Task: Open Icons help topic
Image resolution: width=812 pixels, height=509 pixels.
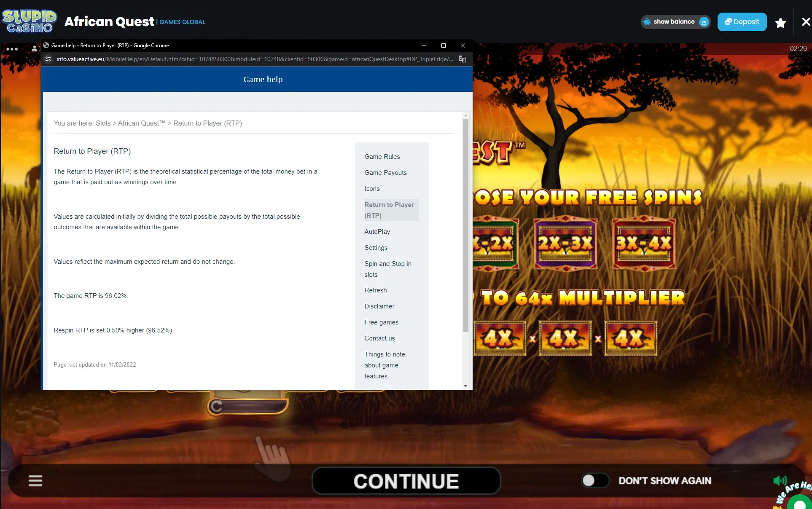Action: click(372, 189)
